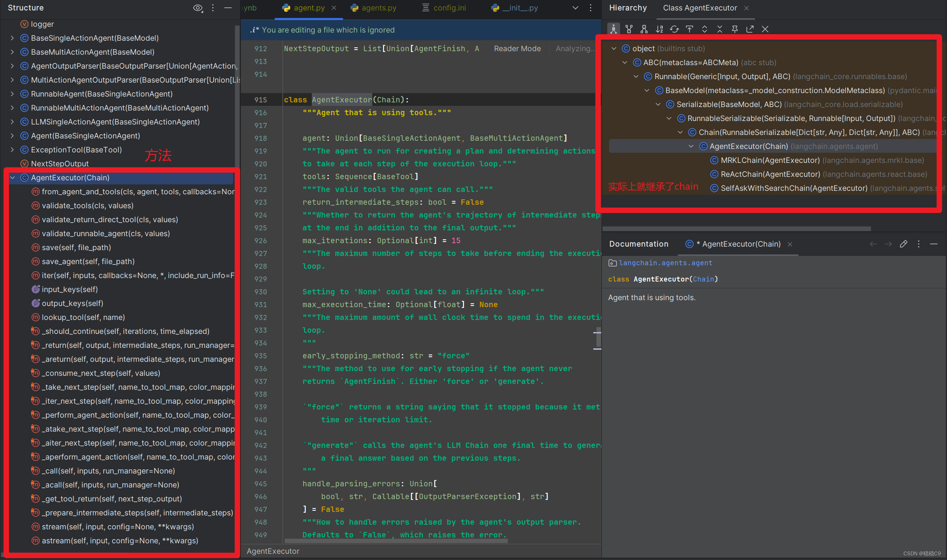The image size is (947, 560).
Task: Toggle alphabetical sorting in the Hierarchy panel
Action: pyautogui.click(x=659, y=29)
